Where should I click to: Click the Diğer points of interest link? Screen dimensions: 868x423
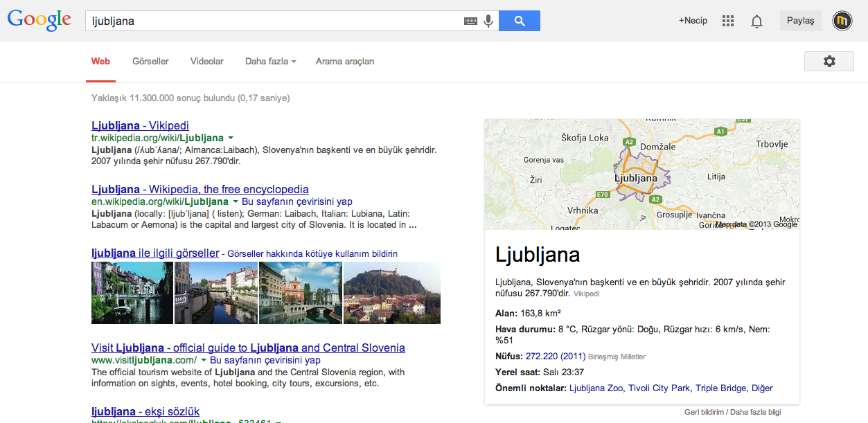click(762, 388)
